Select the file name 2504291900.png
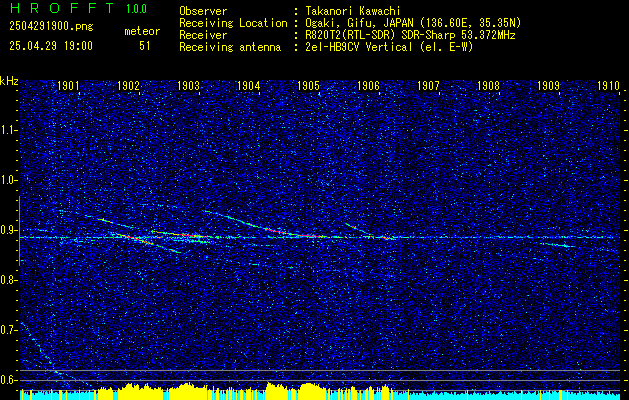Screen dimensions: 629x400 pyautogui.click(x=51, y=27)
